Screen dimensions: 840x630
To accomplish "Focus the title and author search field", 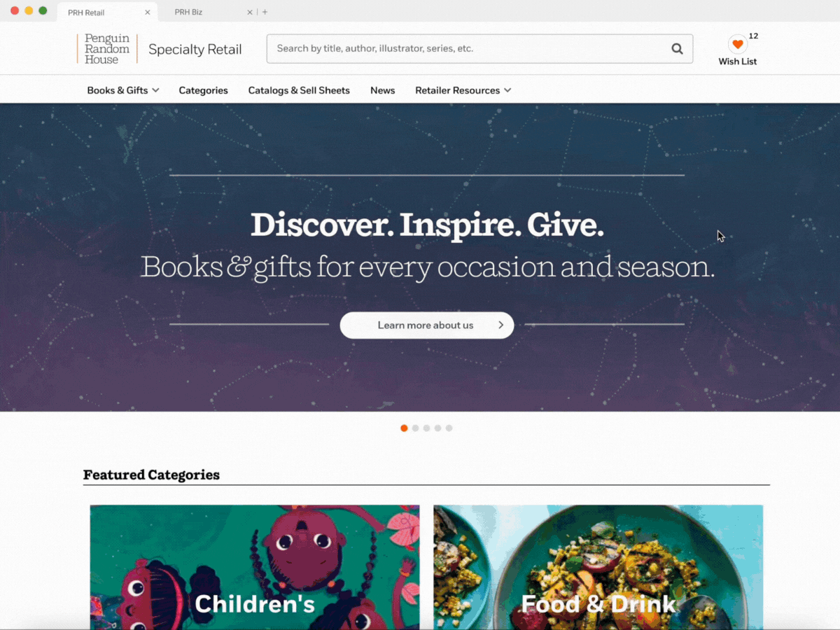I will [x=469, y=49].
